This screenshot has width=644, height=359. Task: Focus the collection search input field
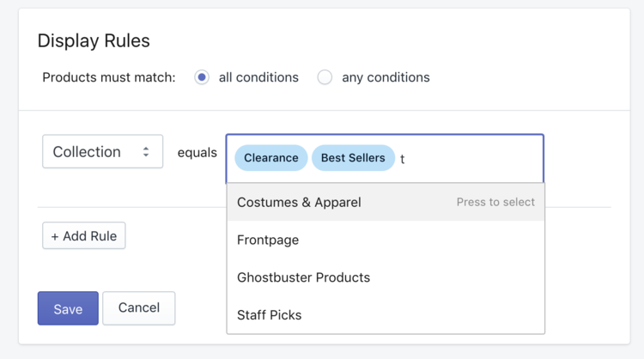pos(468,159)
